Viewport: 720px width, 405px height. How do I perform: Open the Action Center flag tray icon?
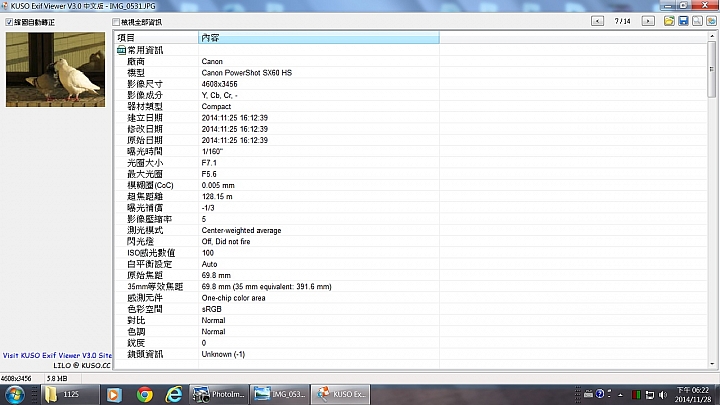click(649, 395)
